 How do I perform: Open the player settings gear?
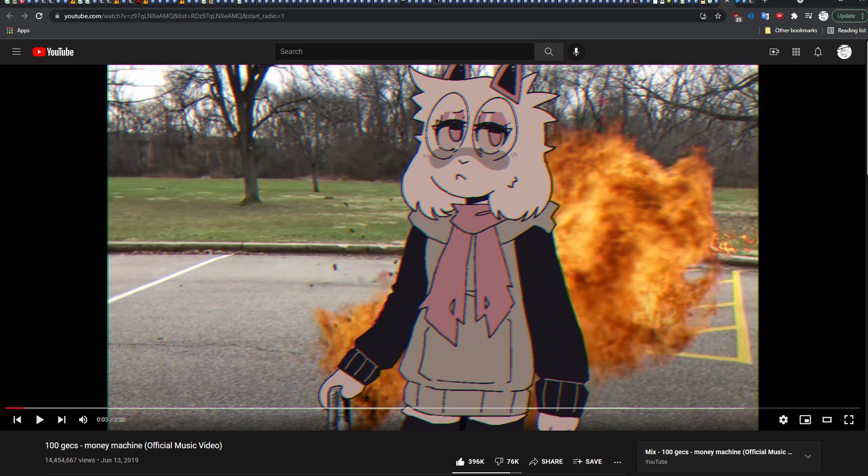click(783, 420)
